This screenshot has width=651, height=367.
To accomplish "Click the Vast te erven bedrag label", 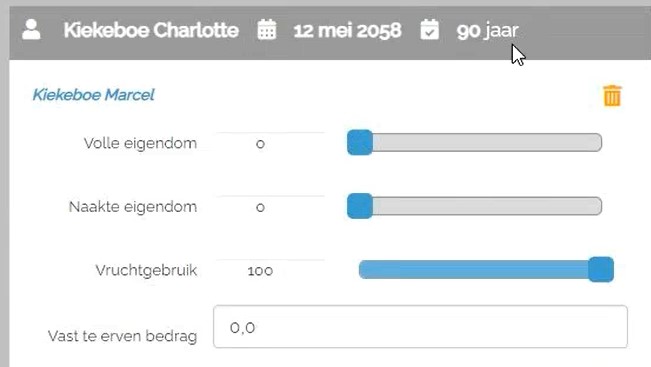I will click(122, 335).
